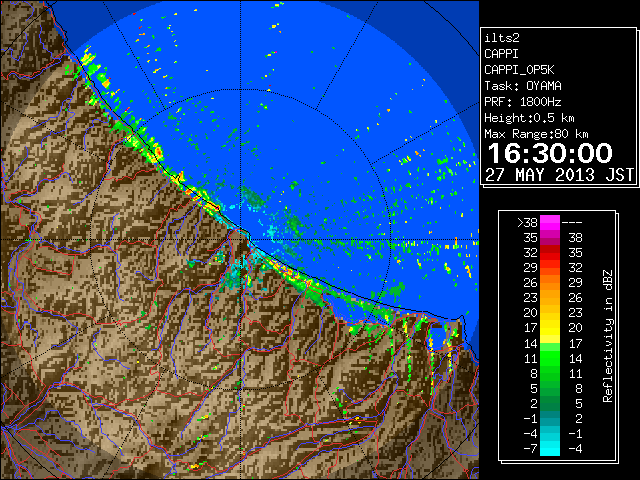Select the ilts2 label in the info box
This screenshot has width=640, height=480.
tap(502, 38)
